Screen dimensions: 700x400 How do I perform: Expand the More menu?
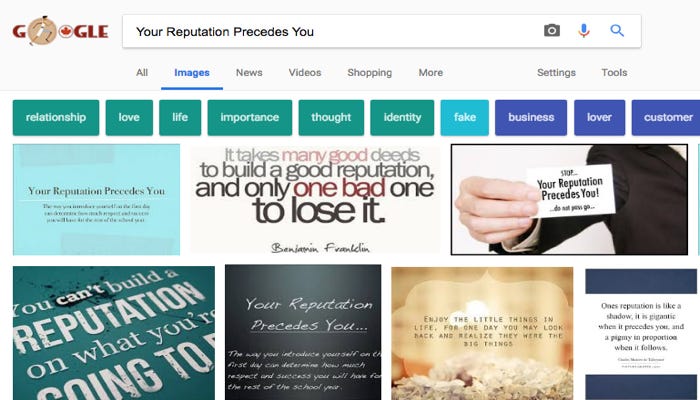point(431,72)
